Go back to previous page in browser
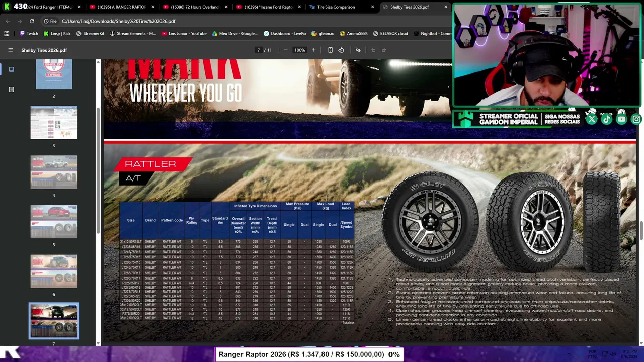This screenshot has width=644, height=362. coord(8,21)
